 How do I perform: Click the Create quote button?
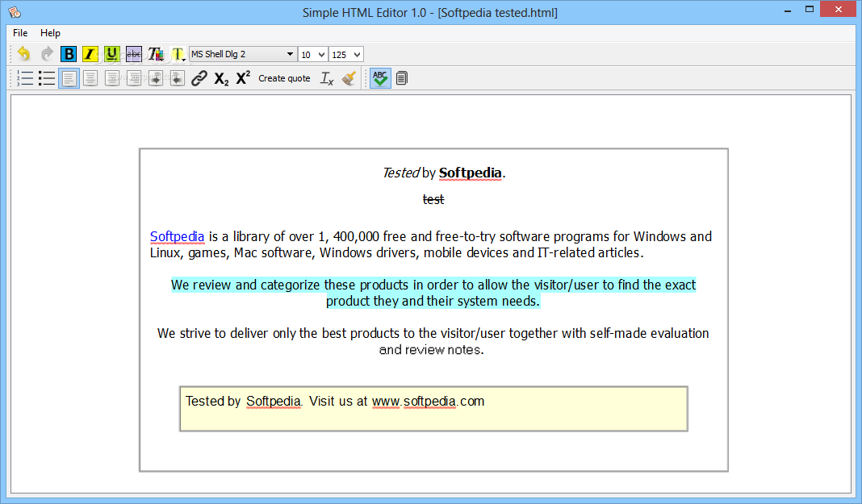tap(284, 78)
